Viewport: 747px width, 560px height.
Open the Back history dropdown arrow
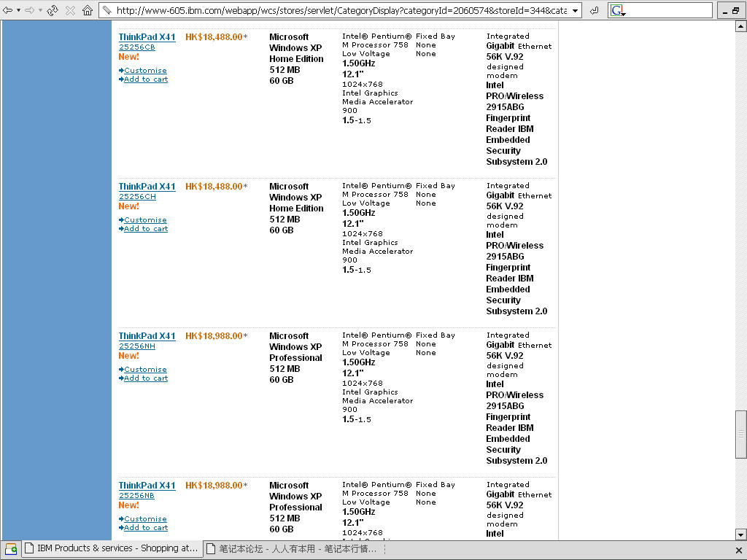18,10
